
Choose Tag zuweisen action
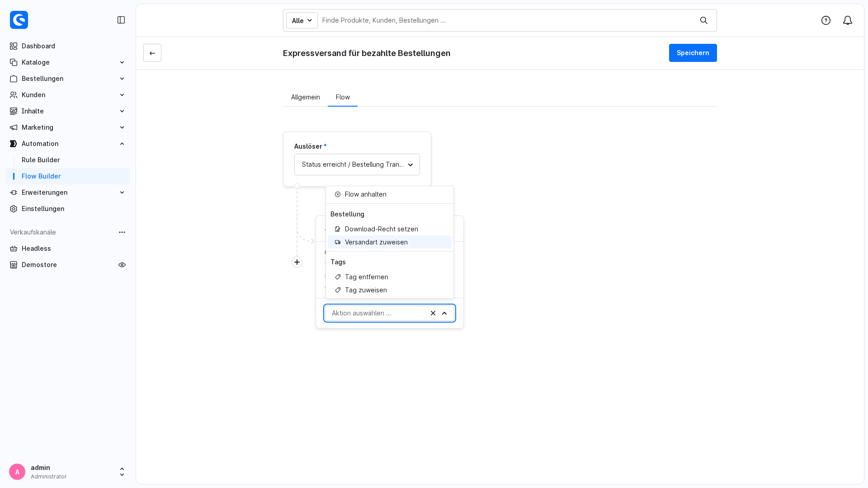390,290
